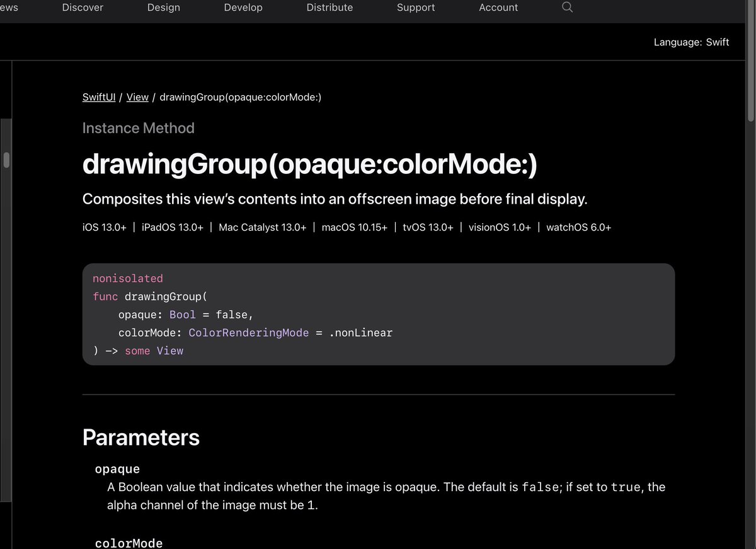
Task: Click drawingGroup breadcrumb current page text
Action: (x=241, y=97)
